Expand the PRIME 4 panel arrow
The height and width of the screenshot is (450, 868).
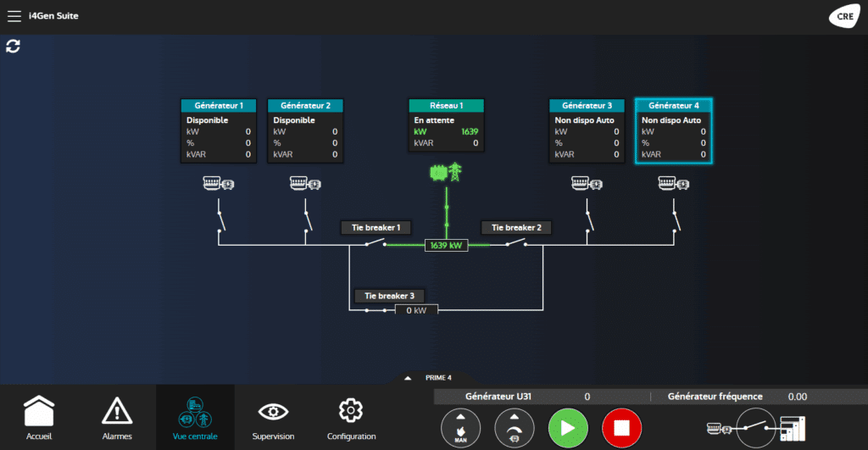point(408,378)
